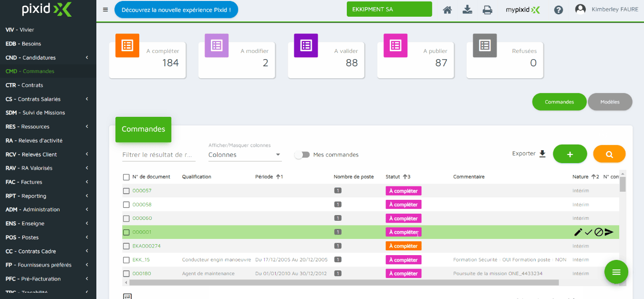Click the orange search button

coord(609,154)
